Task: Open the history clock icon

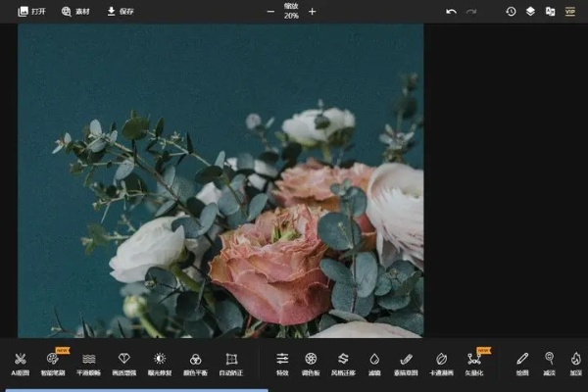Action: 511,11
